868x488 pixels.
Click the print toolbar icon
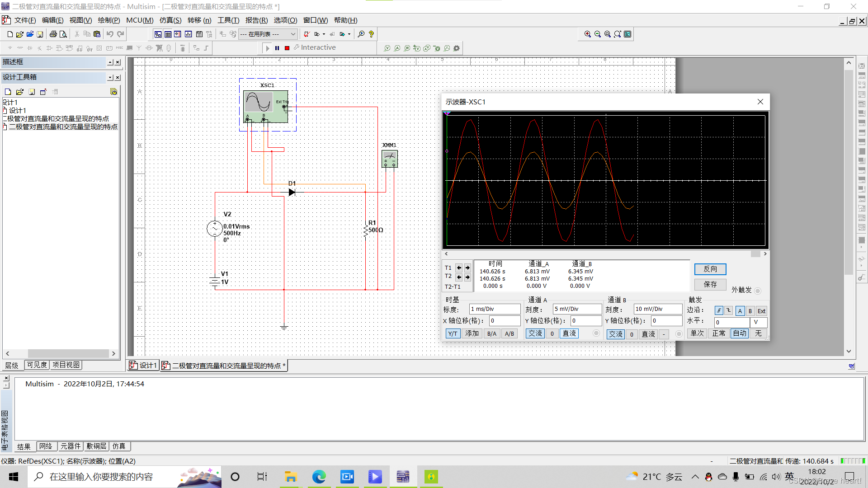(53, 34)
